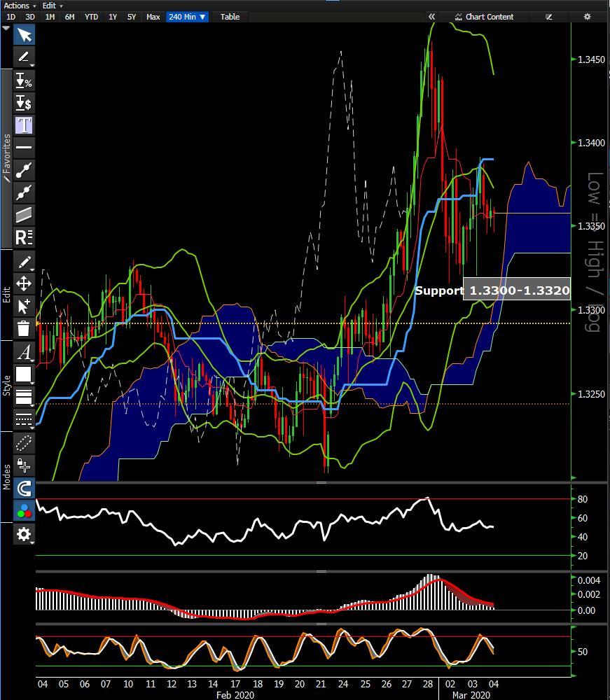Open the font style 'A' tool
The height and width of the screenshot is (700, 610).
[x=24, y=352]
